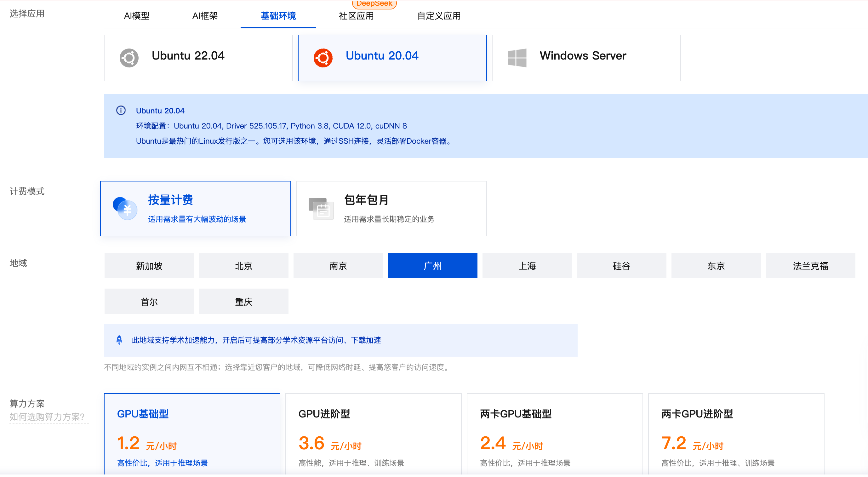Pick the 广州 region
The image size is (868, 477).
(433, 266)
